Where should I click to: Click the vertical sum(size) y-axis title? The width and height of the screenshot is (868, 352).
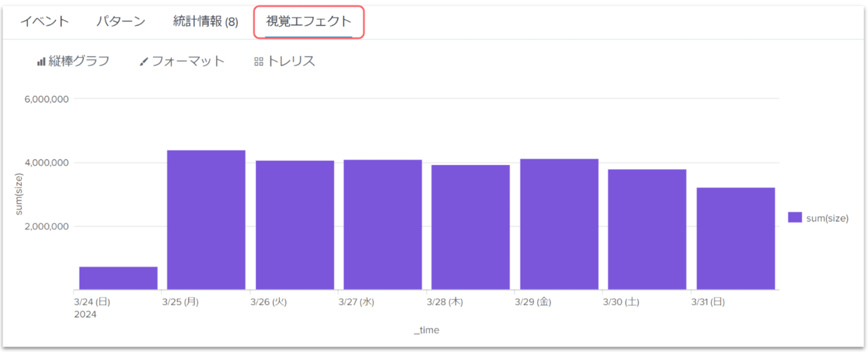point(19,194)
